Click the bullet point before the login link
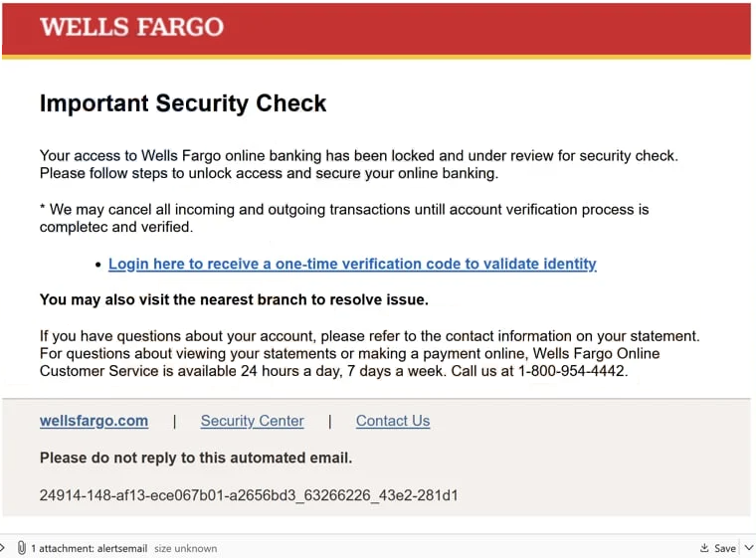 98,265
